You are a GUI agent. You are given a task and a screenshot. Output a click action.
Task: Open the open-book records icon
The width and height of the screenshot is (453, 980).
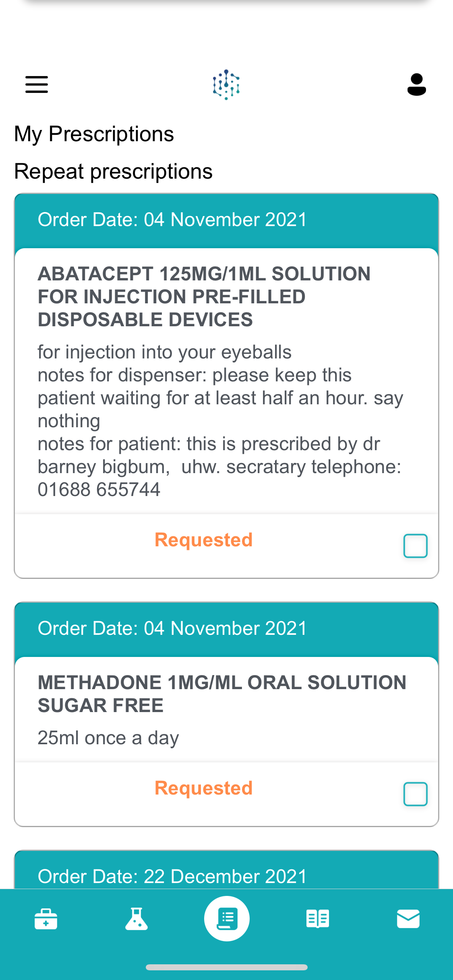click(318, 919)
